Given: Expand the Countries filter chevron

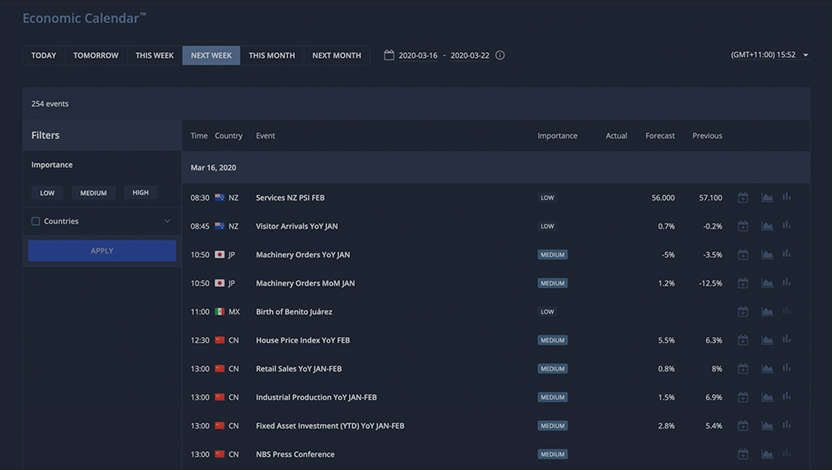Looking at the screenshot, I should [167, 221].
